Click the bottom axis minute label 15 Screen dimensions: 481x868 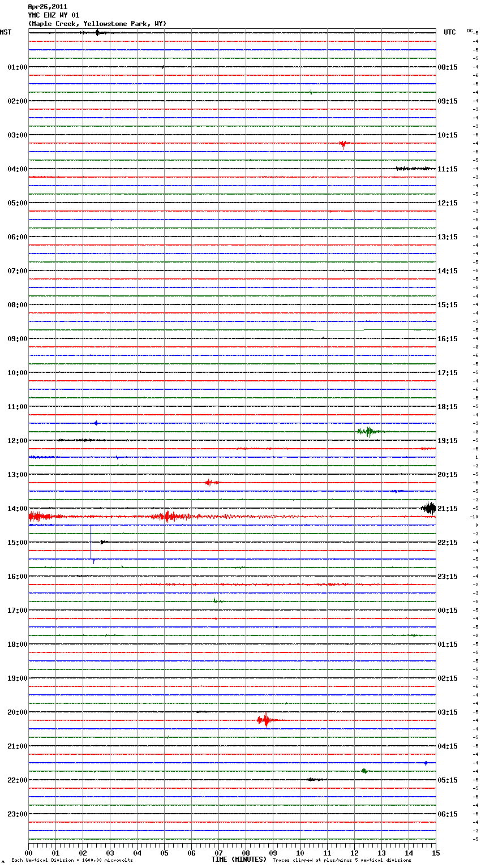coord(436,853)
